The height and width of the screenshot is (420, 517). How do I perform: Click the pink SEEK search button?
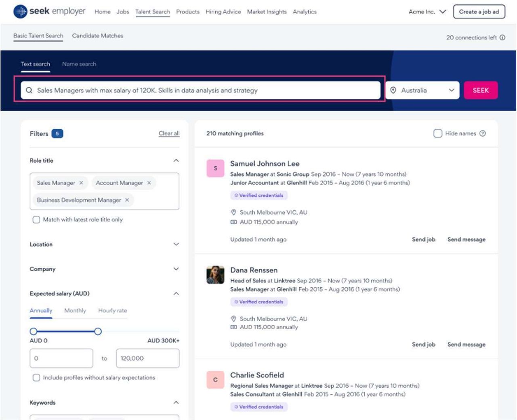(481, 90)
